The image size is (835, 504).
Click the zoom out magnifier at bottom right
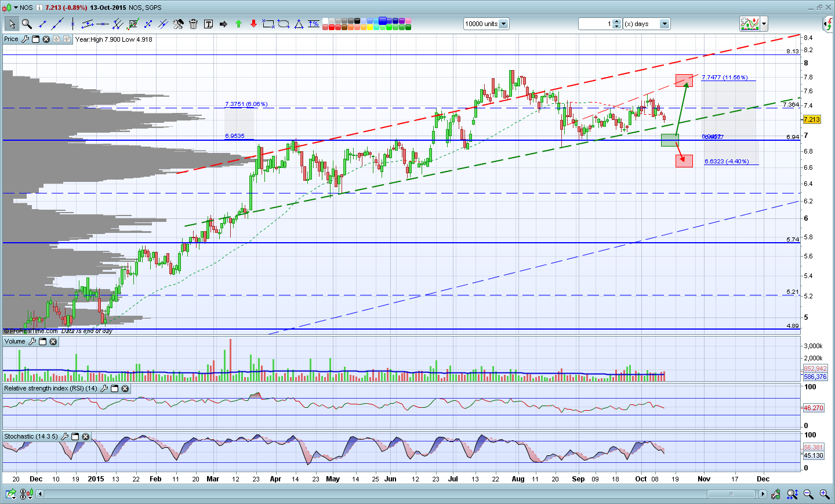808,494
